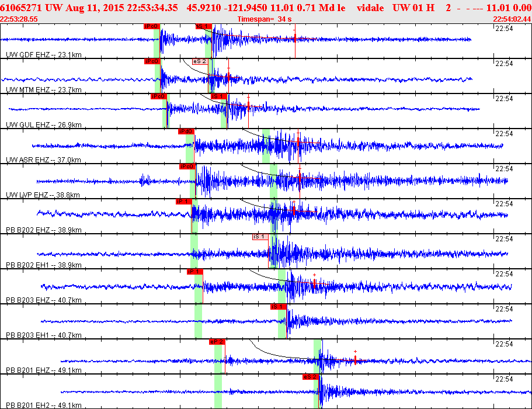The width and height of the screenshot is (532, 409).
Task: Click the 'UW CDF EHZ -- 23.1km' channel label
Action: click(44, 55)
